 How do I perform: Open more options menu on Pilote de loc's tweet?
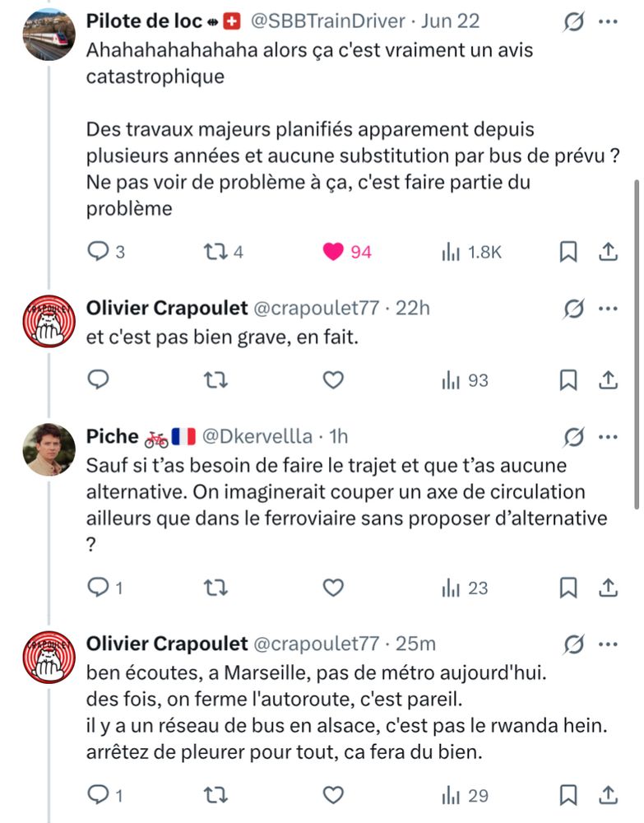pos(608,21)
